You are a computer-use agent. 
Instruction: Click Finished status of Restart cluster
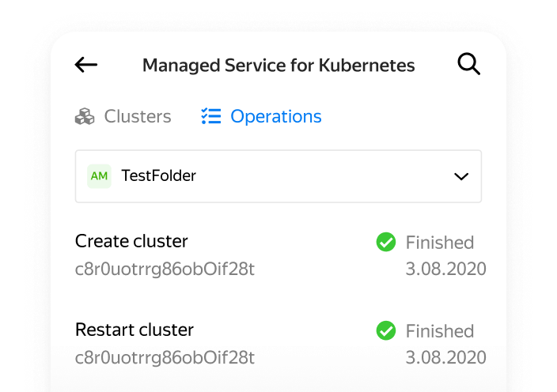point(440,331)
